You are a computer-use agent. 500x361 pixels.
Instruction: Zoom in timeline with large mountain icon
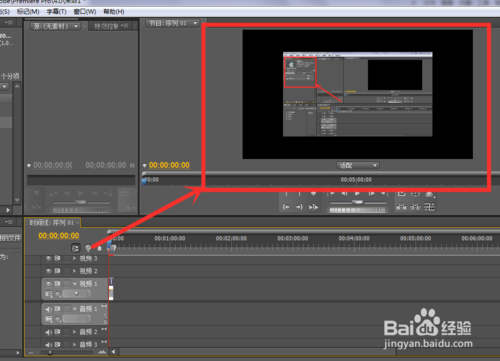(x=102, y=352)
